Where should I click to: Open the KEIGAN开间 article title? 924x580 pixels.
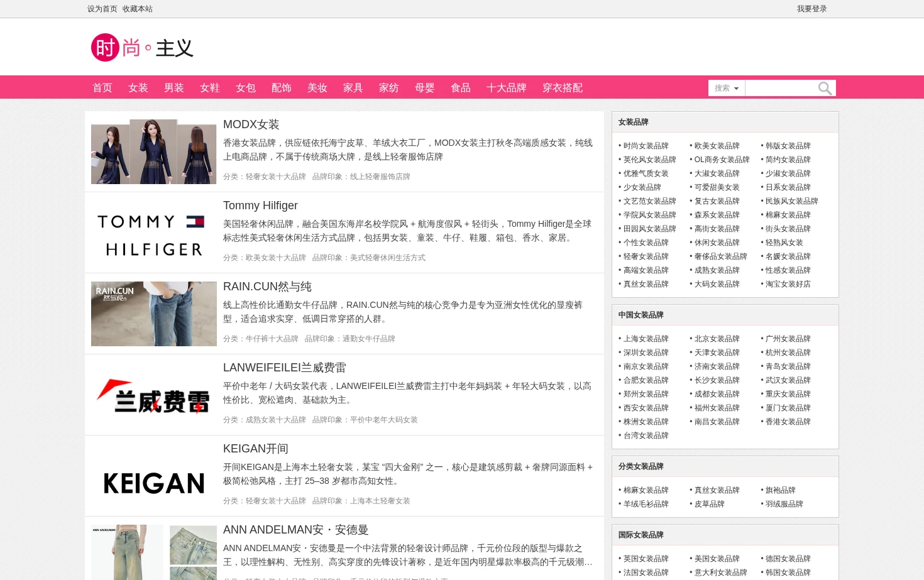coord(256,449)
